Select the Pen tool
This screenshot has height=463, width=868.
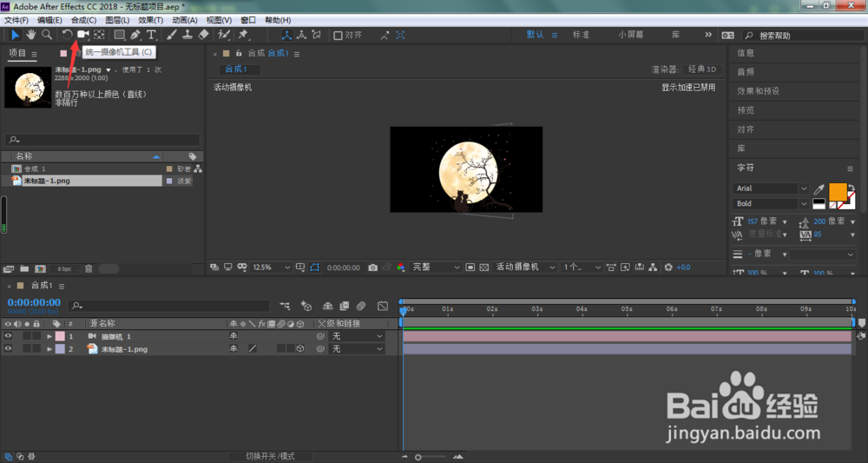coord(135,35)
